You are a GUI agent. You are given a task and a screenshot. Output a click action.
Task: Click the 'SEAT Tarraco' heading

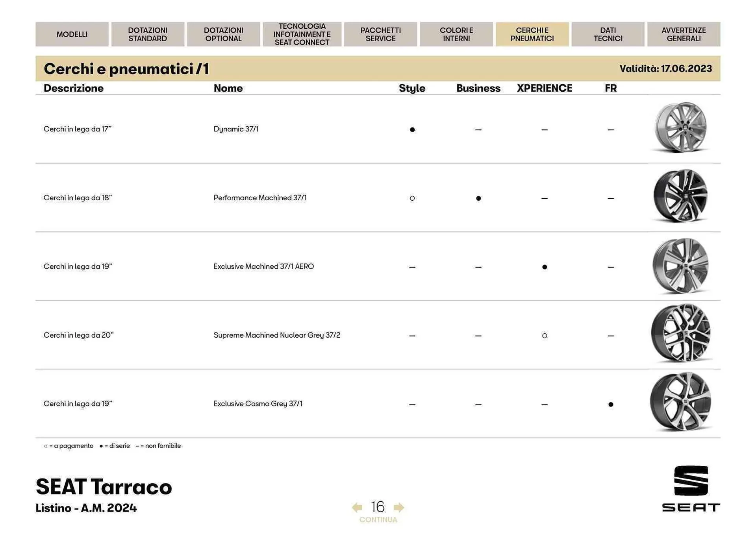coord(104,487)
